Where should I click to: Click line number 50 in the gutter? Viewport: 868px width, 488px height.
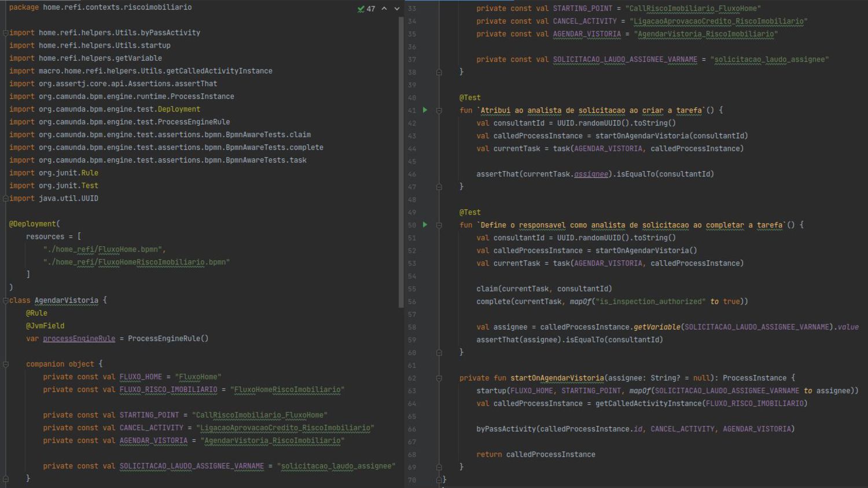click(x=412, y=225)
